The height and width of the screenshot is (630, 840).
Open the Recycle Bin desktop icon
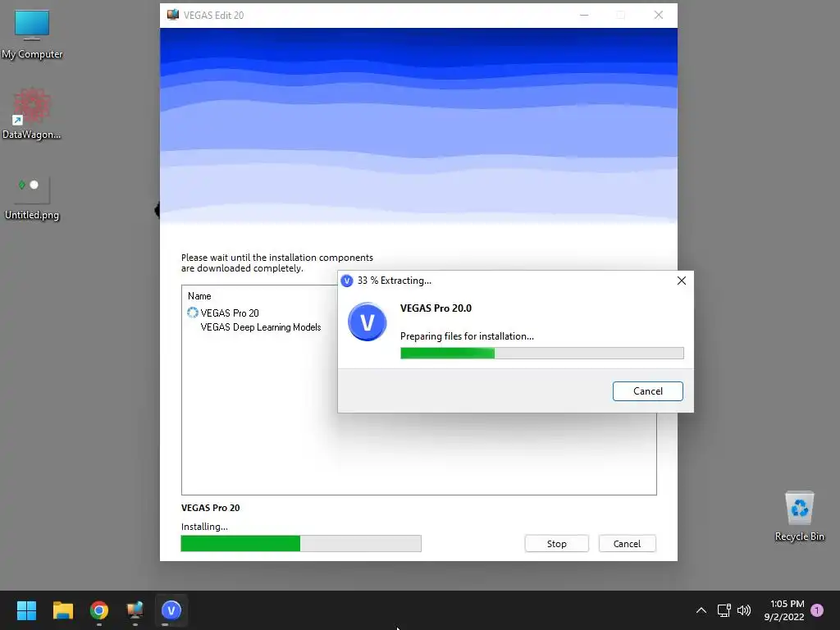pyautogui.click(x=799, y=517)
